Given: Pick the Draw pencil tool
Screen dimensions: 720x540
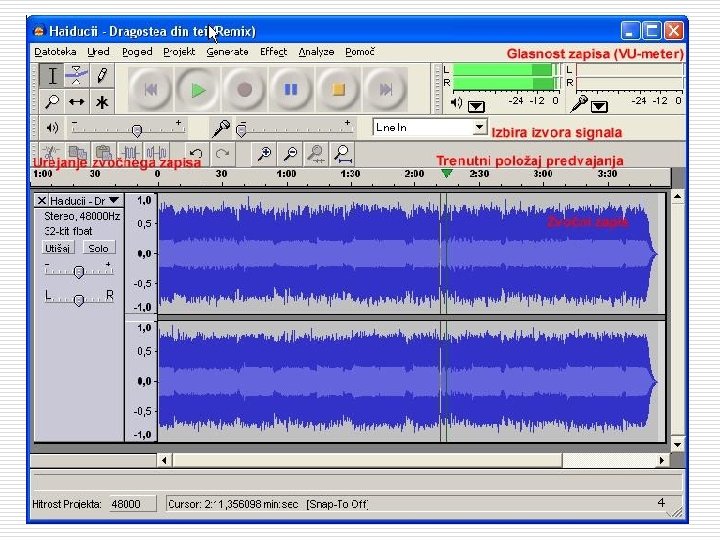Looking at the screenshot, I should click(101, 76).
